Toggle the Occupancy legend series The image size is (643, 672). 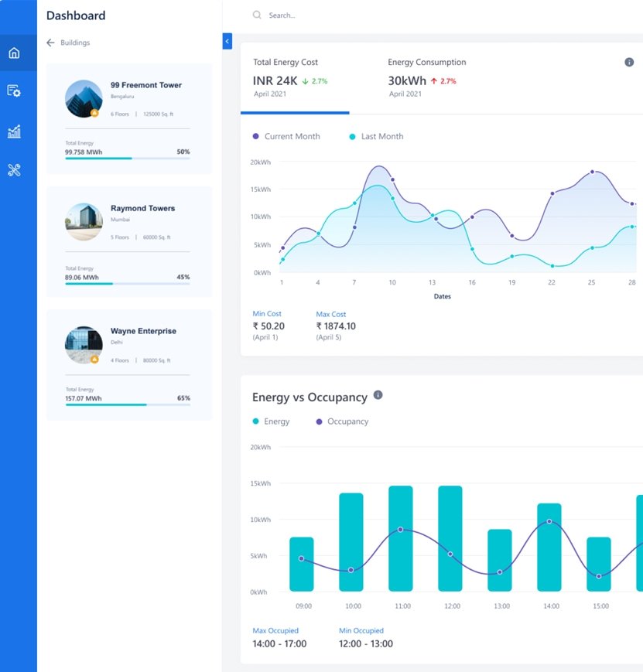342,421
